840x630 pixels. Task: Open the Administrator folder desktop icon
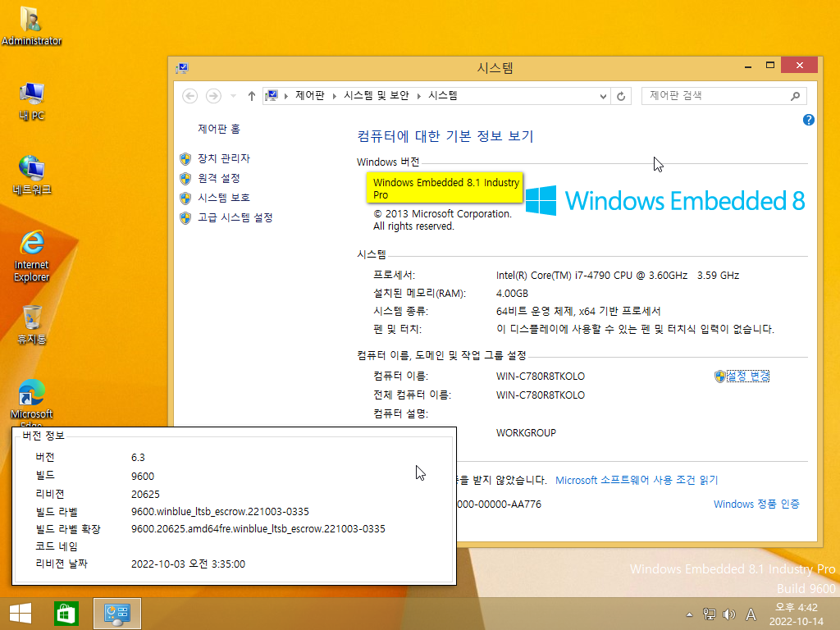click(31, 25)
